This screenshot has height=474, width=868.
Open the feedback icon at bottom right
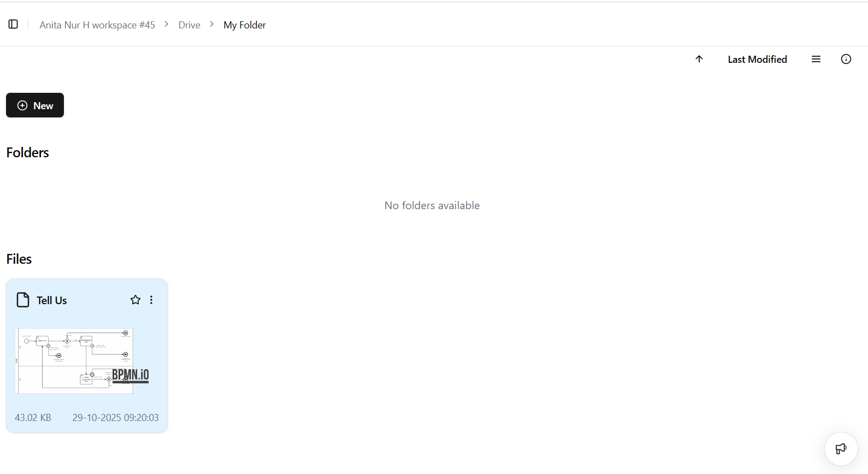[x=841, y=449]
